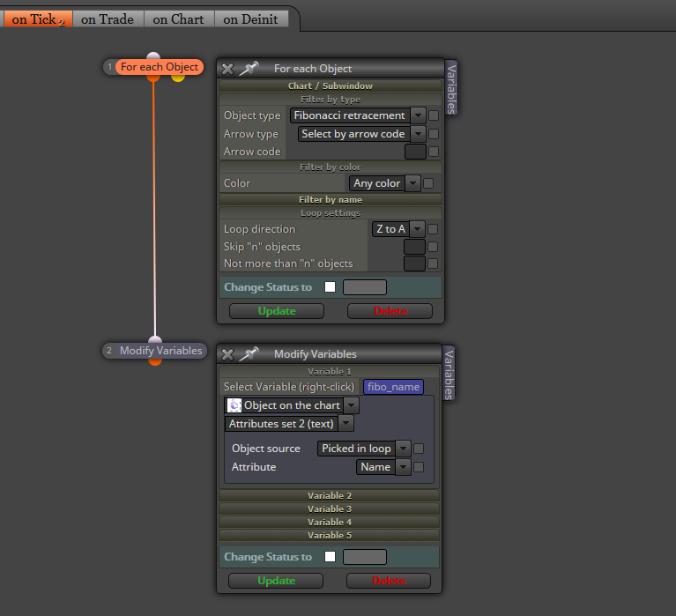Enable Change Status to in Modify Variables

[x=331, y=556]
